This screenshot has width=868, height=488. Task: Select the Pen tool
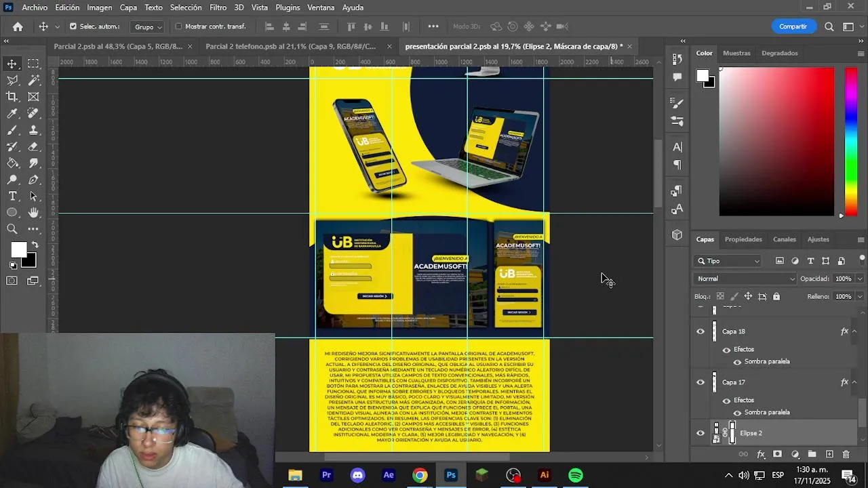coord(33,180)
